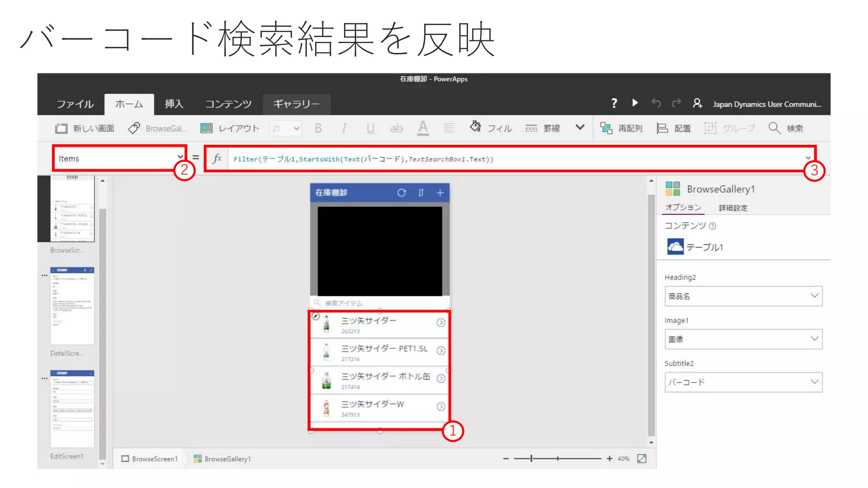Open DetailScreen ellipsis menu
This screenshot has width=868, height=488.
coord(44,275)
